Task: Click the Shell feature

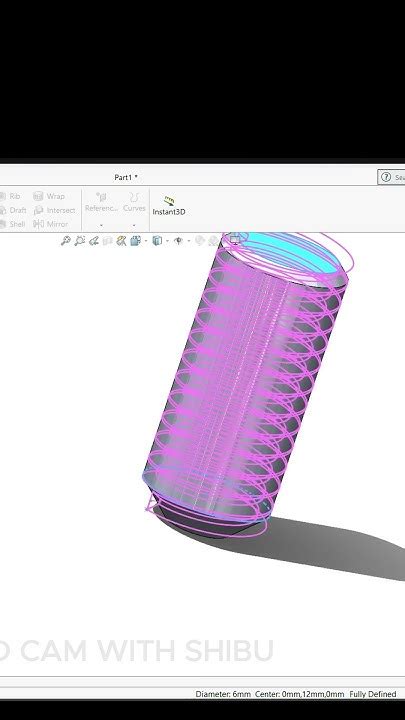Action: [x=12, y=224]
